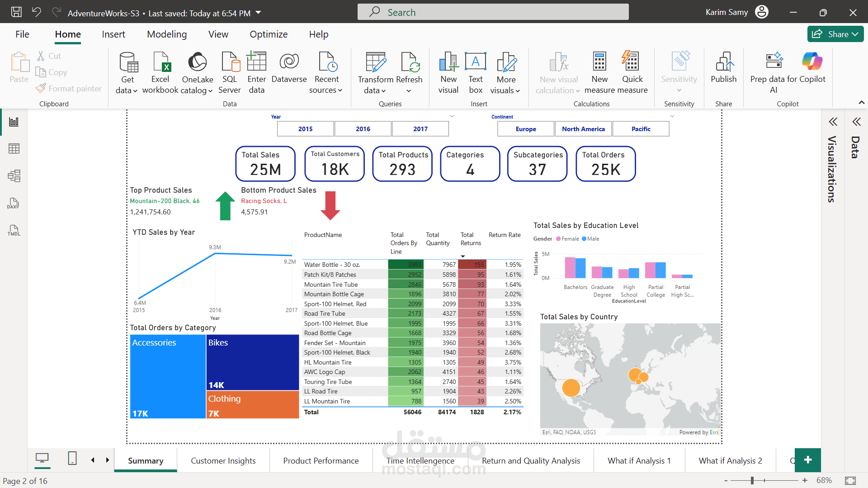Select Clothing treemap block
The height and width of the screenshot is (488, 868).
(253, 405)
